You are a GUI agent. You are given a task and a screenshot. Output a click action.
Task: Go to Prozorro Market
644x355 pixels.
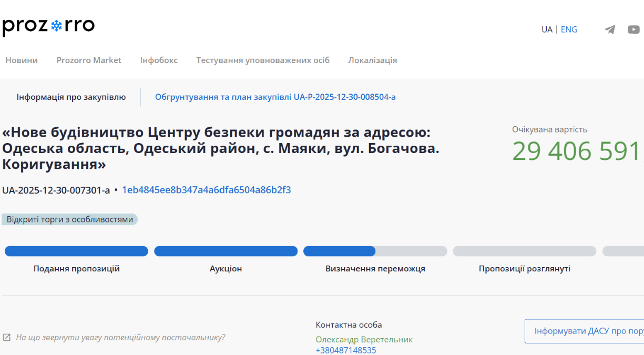(89, 60)
